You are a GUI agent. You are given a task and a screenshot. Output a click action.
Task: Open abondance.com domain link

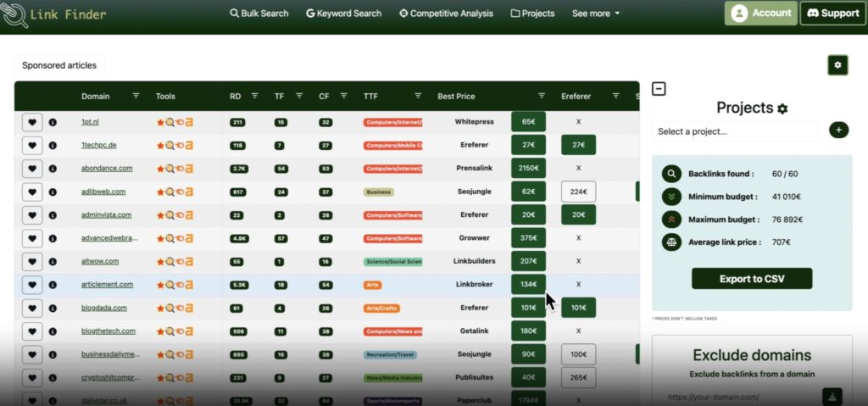(107, 169)
